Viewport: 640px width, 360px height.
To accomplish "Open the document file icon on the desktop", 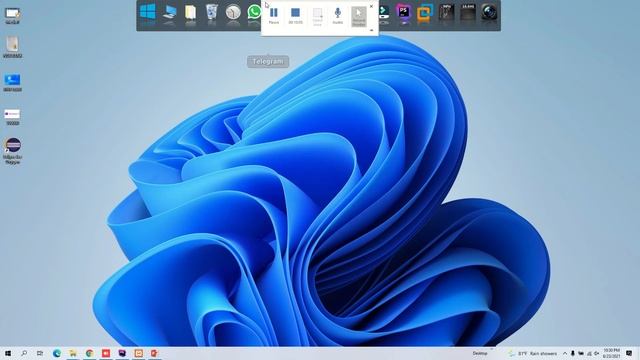I will [12, 46].
